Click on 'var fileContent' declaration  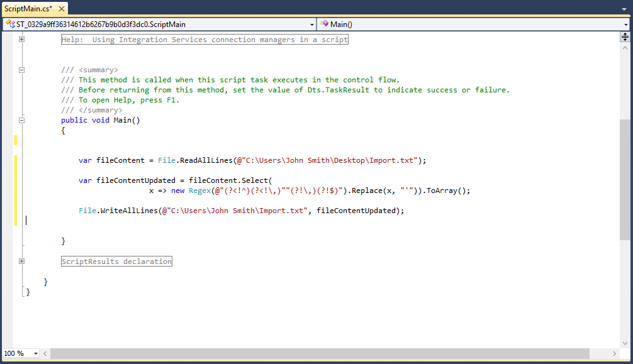(x=111, y=160)
